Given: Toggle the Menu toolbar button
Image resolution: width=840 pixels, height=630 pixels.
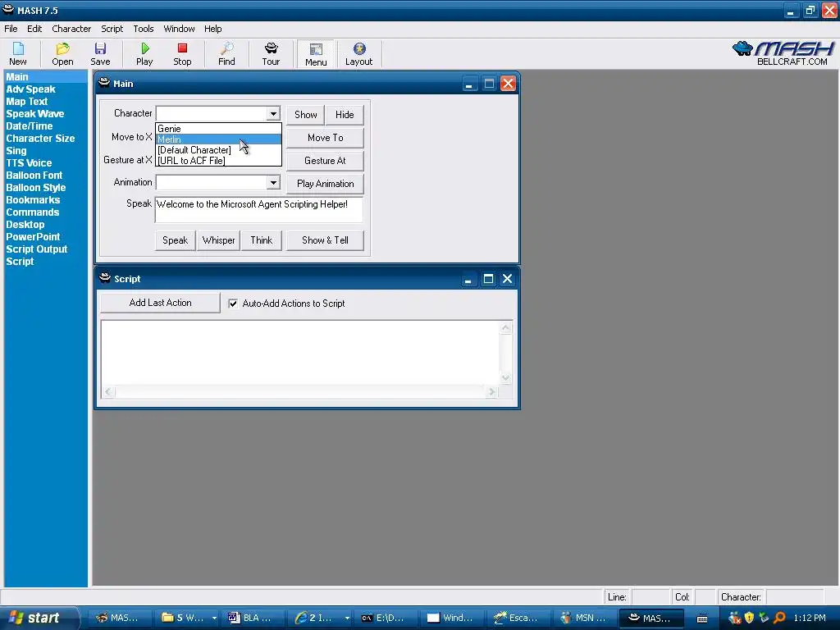Looking at the screenshot, I should (316, 54).
